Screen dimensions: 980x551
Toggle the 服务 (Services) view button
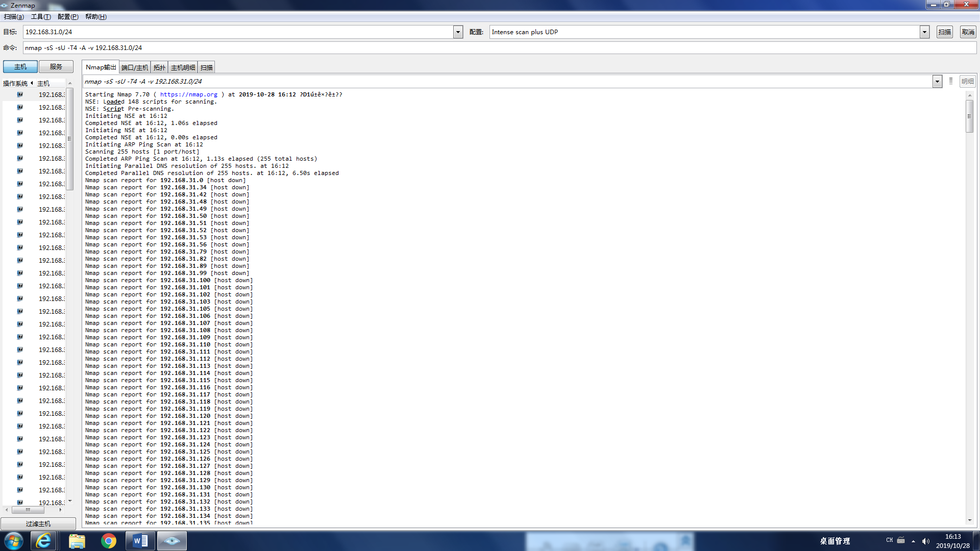56,67
